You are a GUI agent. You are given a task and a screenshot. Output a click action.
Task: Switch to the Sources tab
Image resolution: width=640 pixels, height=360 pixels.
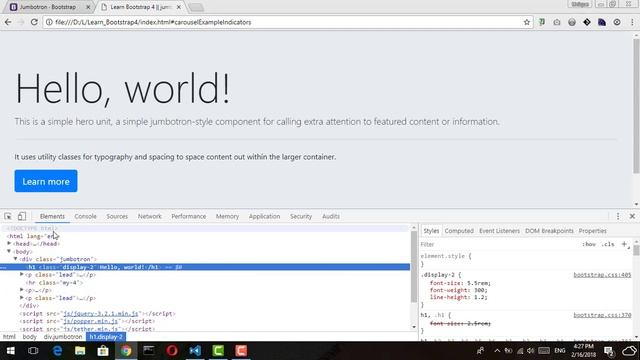117,216
